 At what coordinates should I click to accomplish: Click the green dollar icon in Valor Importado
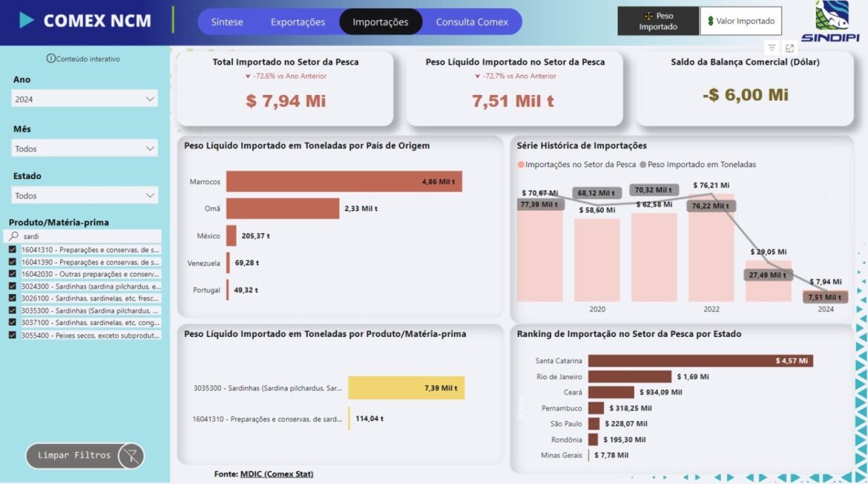click(711, 22)
